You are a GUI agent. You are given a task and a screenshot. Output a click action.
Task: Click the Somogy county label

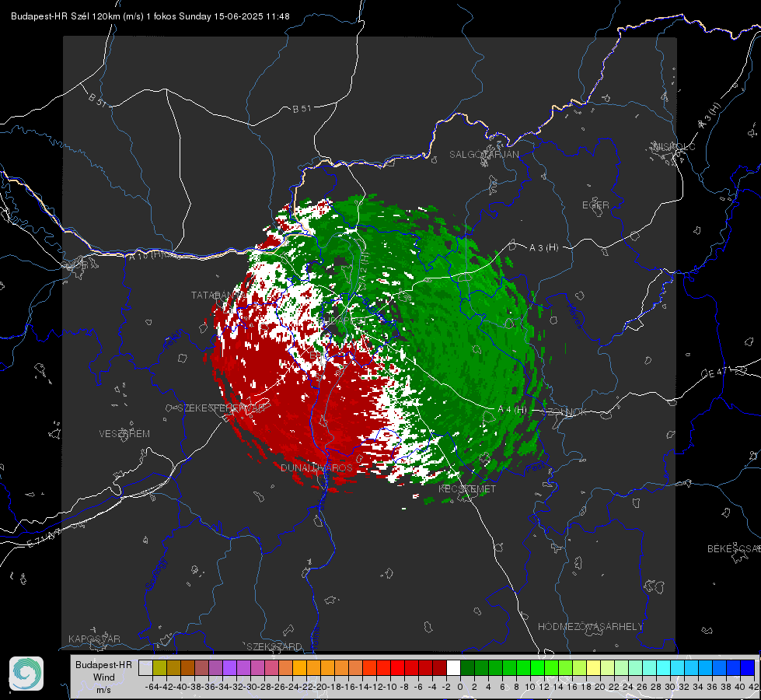[155, 574]
